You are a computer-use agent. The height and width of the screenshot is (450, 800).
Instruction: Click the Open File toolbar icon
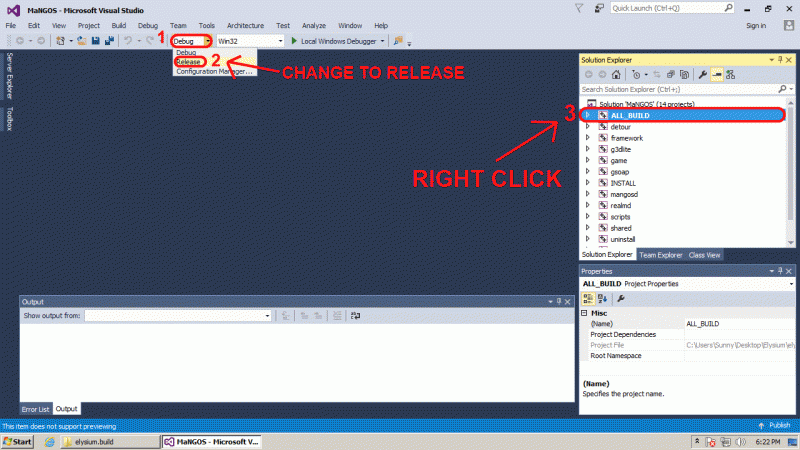pyautogui.click(x=82, y=41)
